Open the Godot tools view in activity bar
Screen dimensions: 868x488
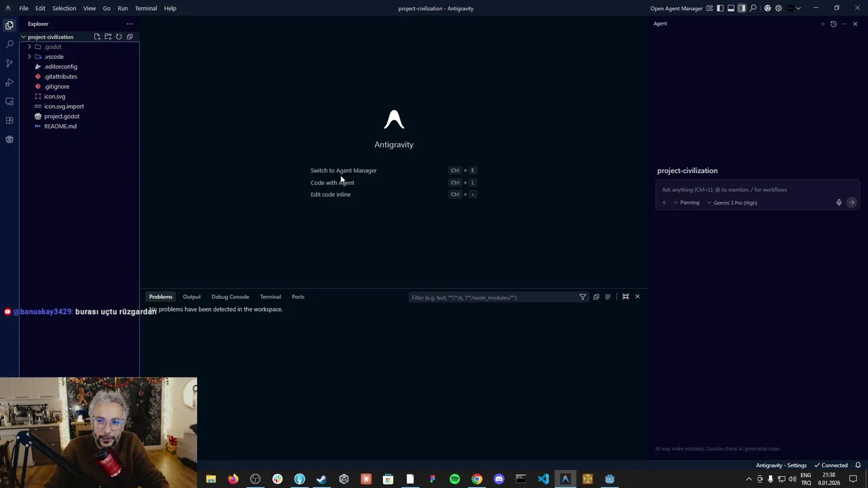click(x=9, y=139)
